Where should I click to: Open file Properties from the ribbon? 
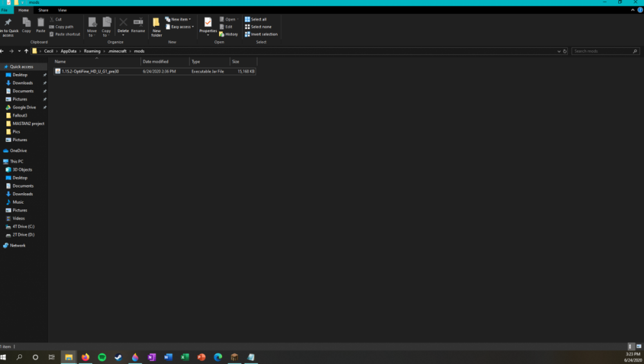click(x=207, y=24)
